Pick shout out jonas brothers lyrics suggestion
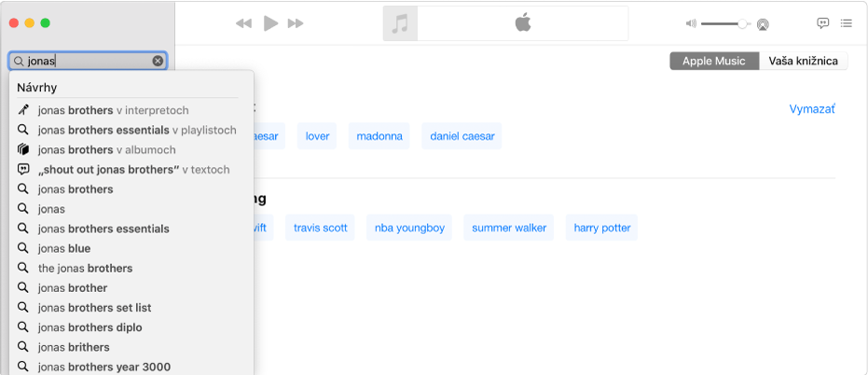 pyautogui.click(x=133, y=170)
